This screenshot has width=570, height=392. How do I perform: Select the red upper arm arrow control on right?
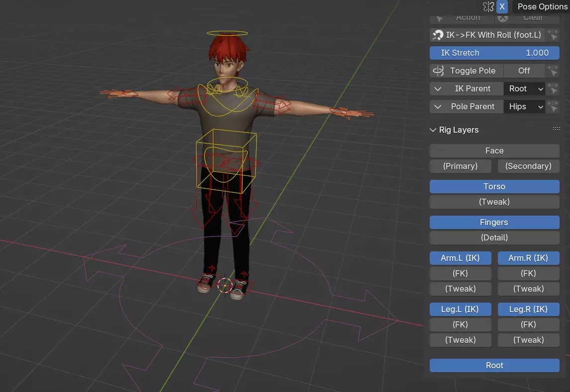pos(273,103)
